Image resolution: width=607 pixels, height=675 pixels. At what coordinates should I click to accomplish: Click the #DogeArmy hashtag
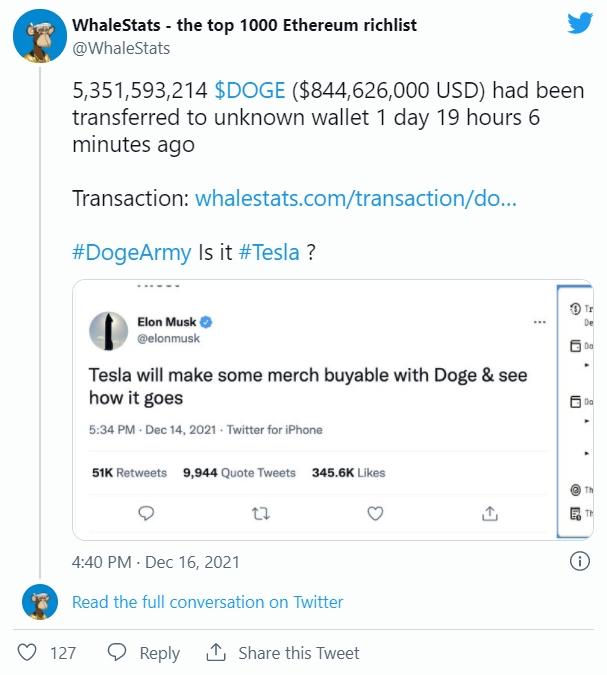click(x=131, y=252)
